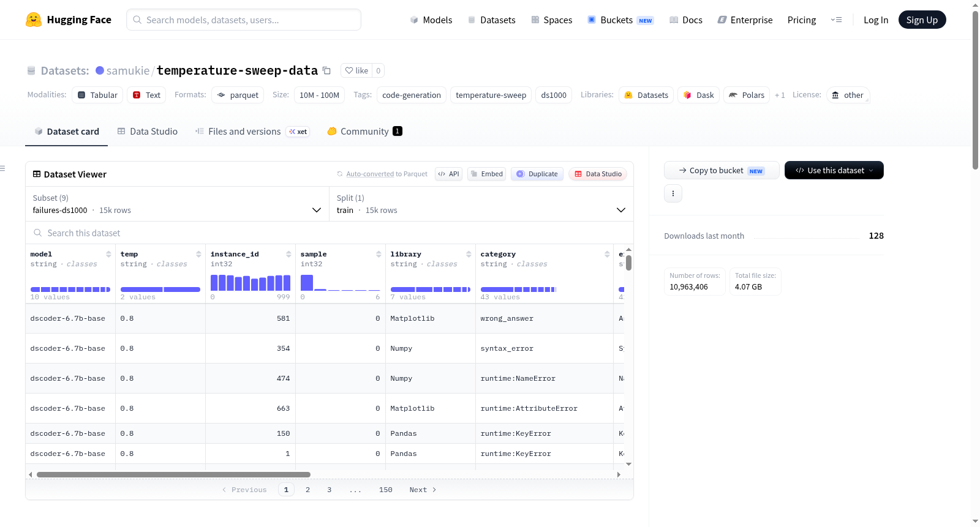The height and width of the screenshot is (527, 980).
Task: Open Docs in the top navigation
Action: tap(686, 20)
